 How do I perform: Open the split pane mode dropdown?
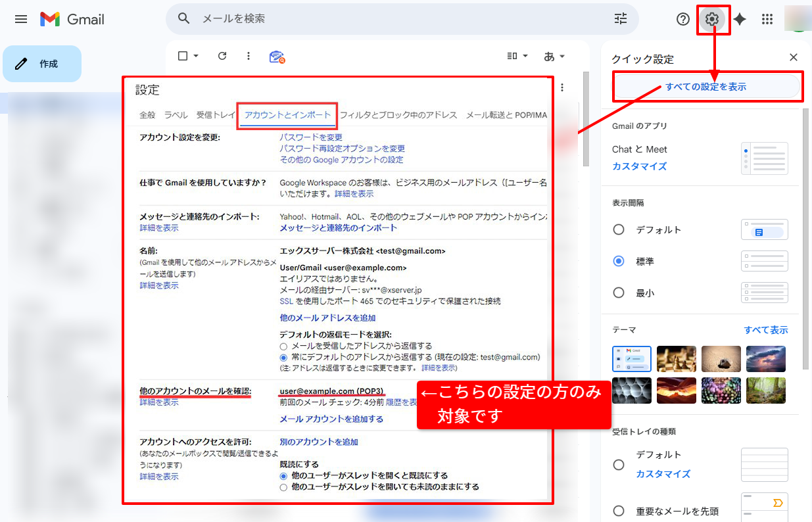coord(517,56)
